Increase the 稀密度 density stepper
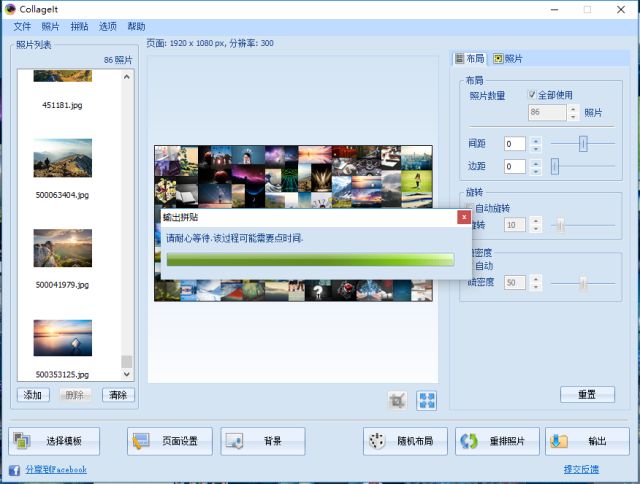Screen dimensions: 640x484 click(x=536, y=279)
